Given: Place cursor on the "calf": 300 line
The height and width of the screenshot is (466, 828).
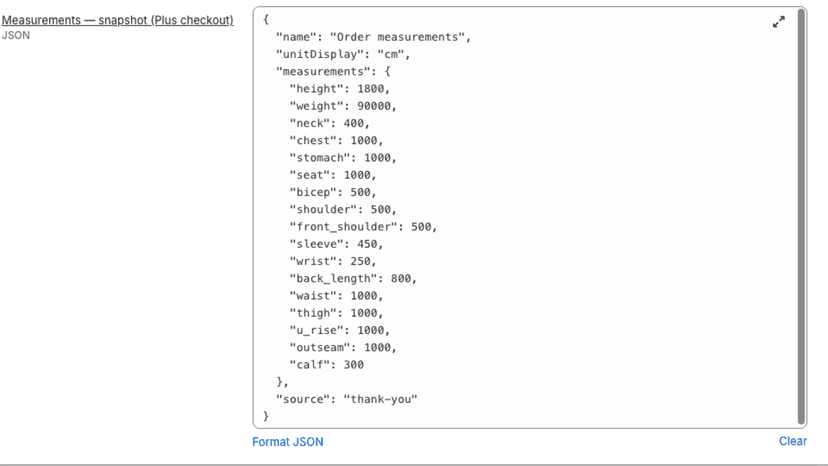Looking at the screenshot, I should tap(326, 365).
